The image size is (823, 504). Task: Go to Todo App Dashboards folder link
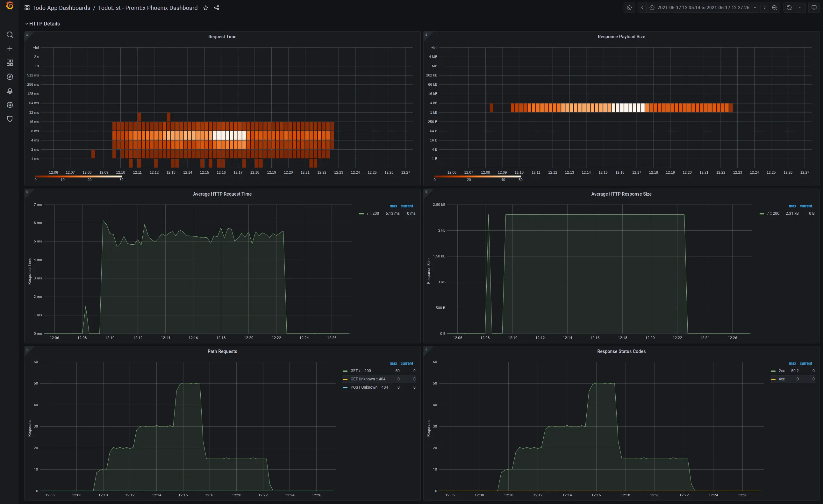click(x=61, y=8)
